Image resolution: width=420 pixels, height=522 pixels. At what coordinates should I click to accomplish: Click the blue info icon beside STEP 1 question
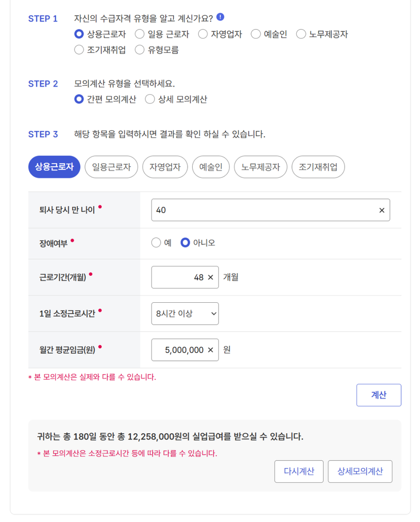220,17
